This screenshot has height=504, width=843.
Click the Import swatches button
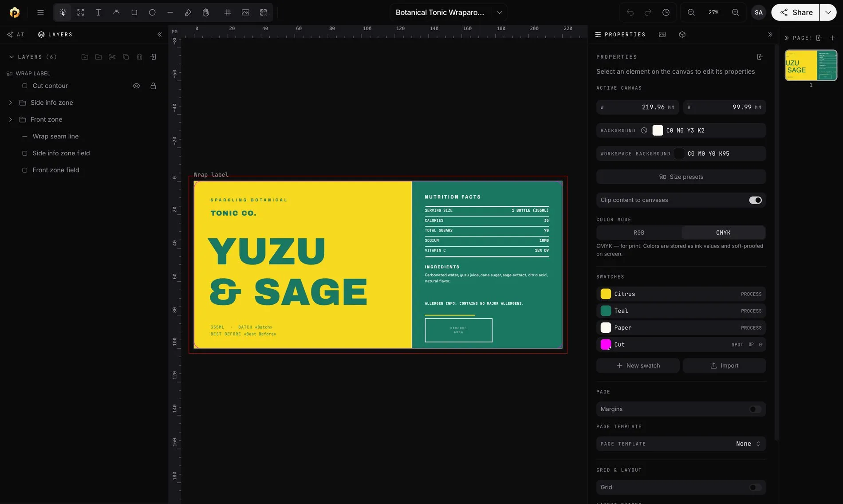[x=724, y=366]
